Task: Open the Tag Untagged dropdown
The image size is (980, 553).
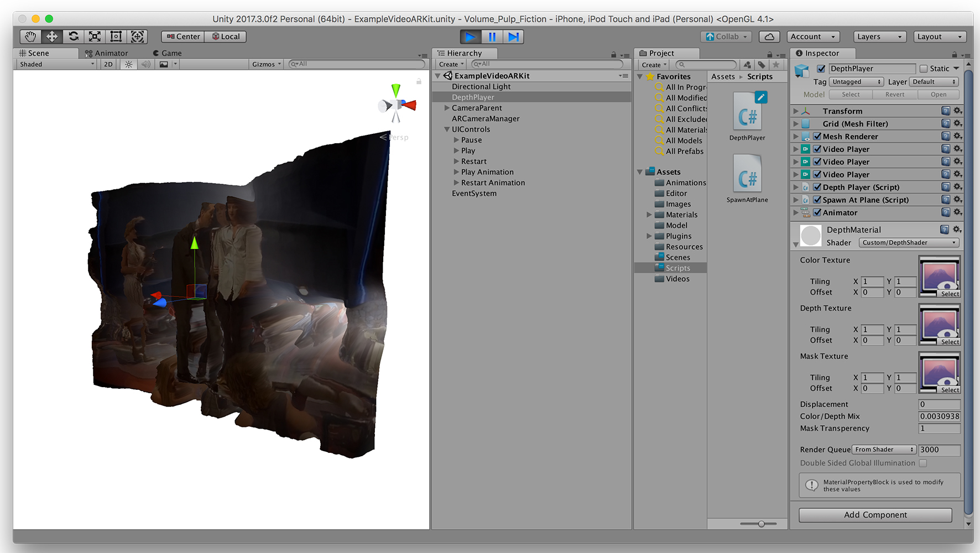Action: pyautogui.click(x=856, y=82)
